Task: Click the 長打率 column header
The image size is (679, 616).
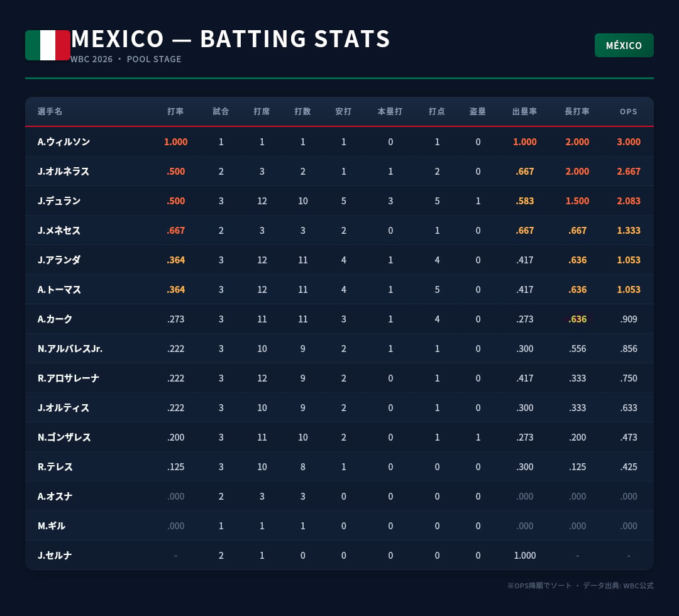Action: [x=577, y=112]
